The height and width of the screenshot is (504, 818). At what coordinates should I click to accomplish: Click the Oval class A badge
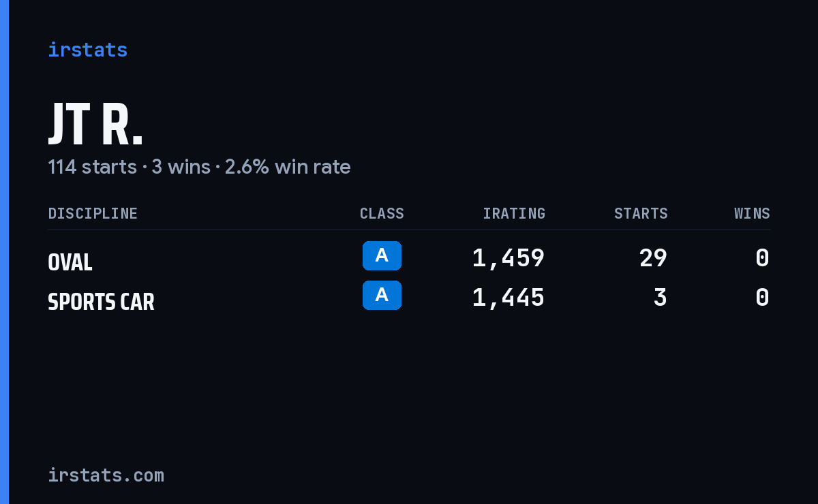click(x=382, y=255)
